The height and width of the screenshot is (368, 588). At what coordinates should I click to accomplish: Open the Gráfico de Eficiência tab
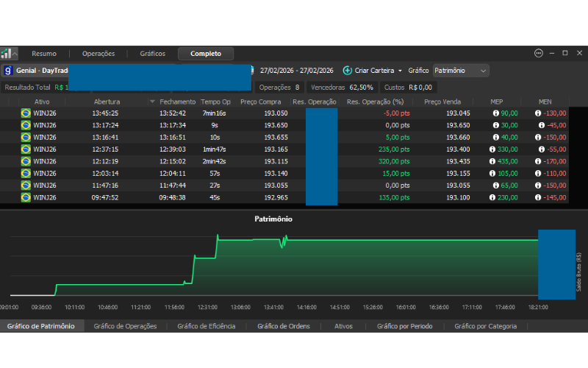click(x=206, y=326)
